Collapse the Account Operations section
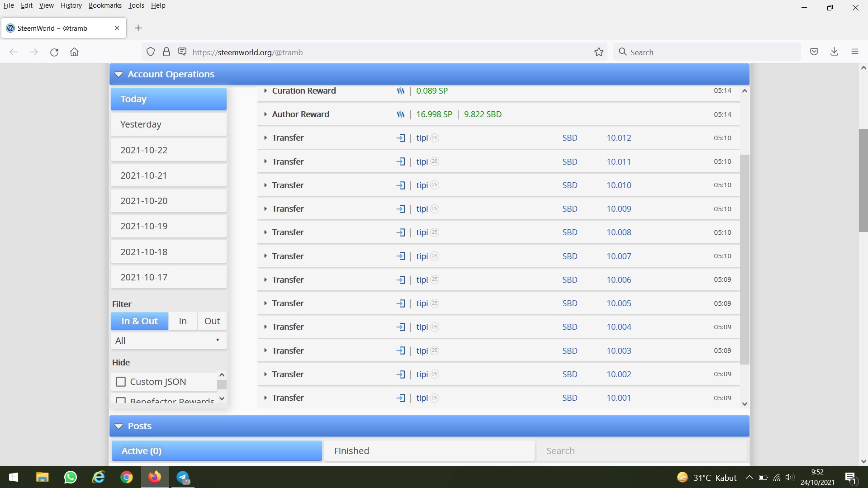Viewport: 868px width, 488px height. pyautogui.click(x=119, y=74)
